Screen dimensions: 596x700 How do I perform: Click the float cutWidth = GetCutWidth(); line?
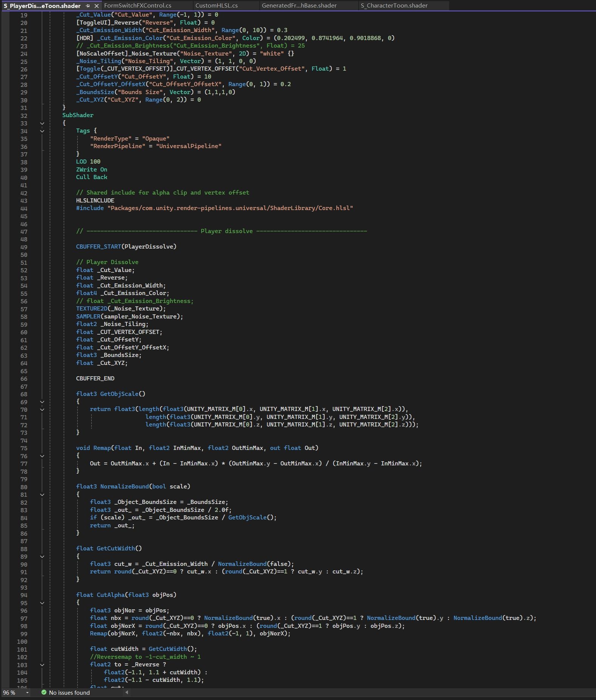tap(143, 649)
